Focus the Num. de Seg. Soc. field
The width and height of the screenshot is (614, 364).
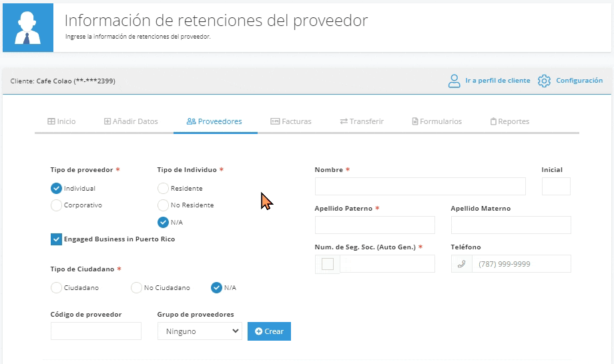(387, 264)
